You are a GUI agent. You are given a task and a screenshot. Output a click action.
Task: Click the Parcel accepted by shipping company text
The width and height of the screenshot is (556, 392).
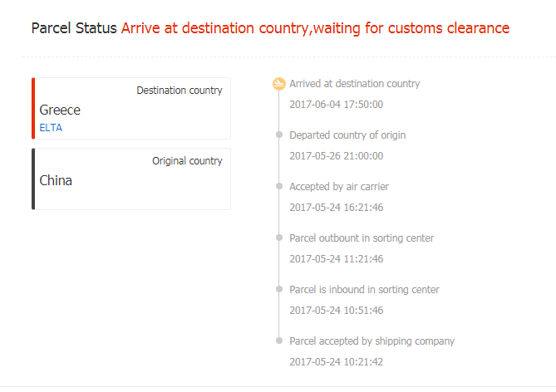pos(371,341)
